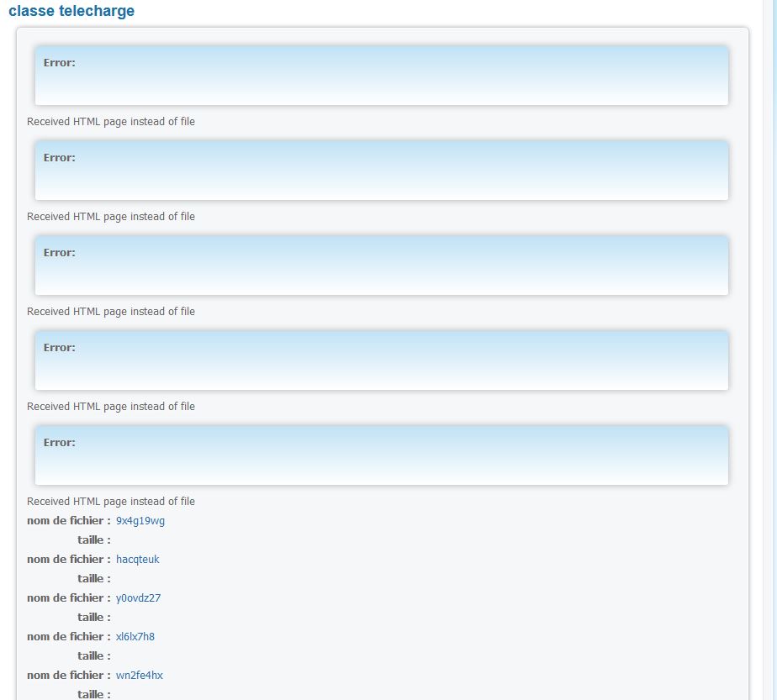Click the 'taille' label below 9x4g19wg
This screenshot has height=700, width=777.
click(x=93, y=540)
